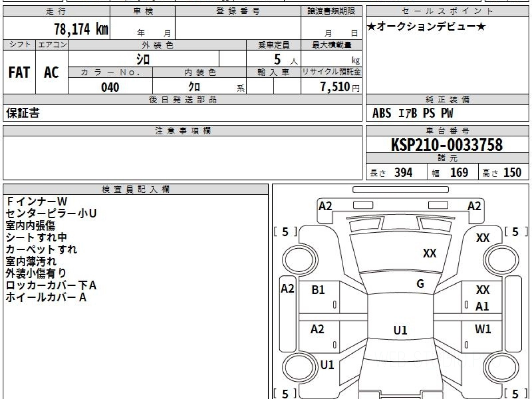The width and height of the screenshot is (532, 399).
Task: Select the XX mark on the hood
Action: click(x=430, y=253)
